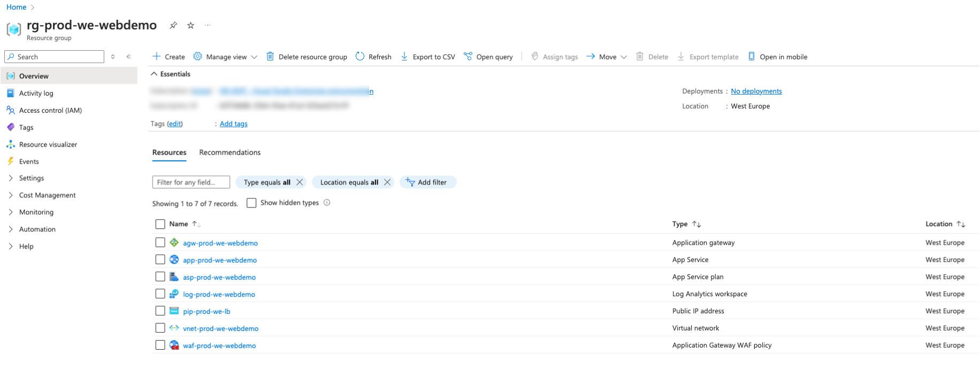Image resolution: width=980 pixels, height=370 pixels.
Task: Export the resources to CSV
Action: 428,57
